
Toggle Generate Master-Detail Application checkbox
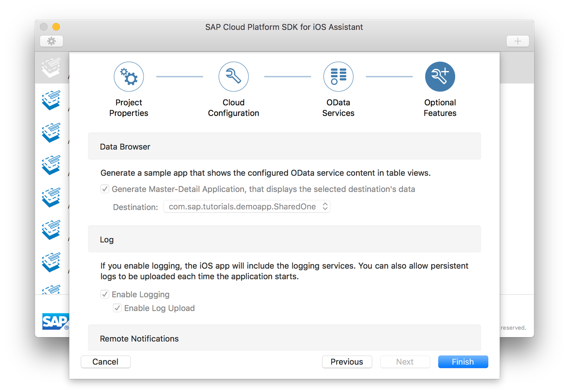(x=105, y=189)
